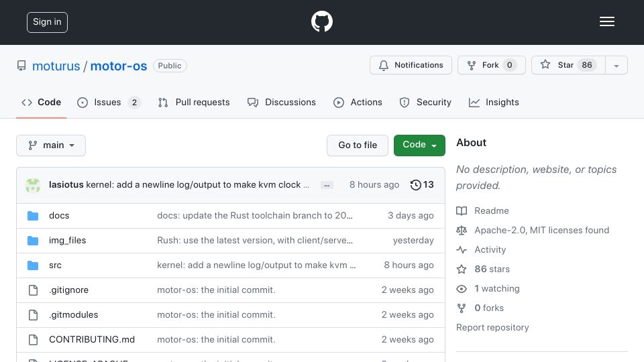Click the Sign in button
644x362 pixels.
pyautogui.click(x=47, y=22)
